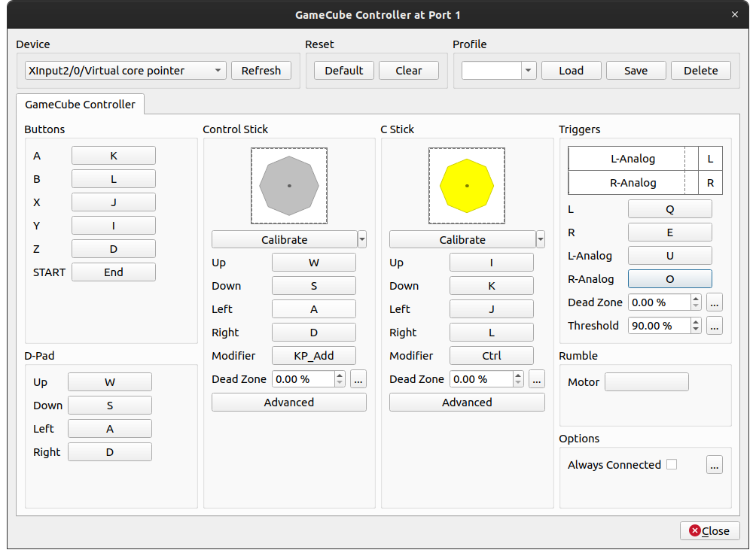This screenshot has width=756, height=556.
Task: Click the L-Analog trigger indicator bar
Action: click(x=633, y=159)
